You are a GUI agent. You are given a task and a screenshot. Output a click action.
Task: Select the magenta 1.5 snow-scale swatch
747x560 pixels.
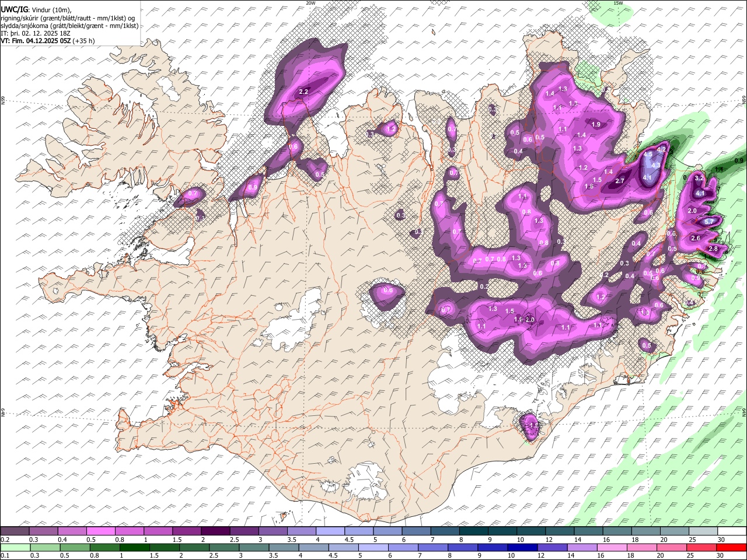187,531
